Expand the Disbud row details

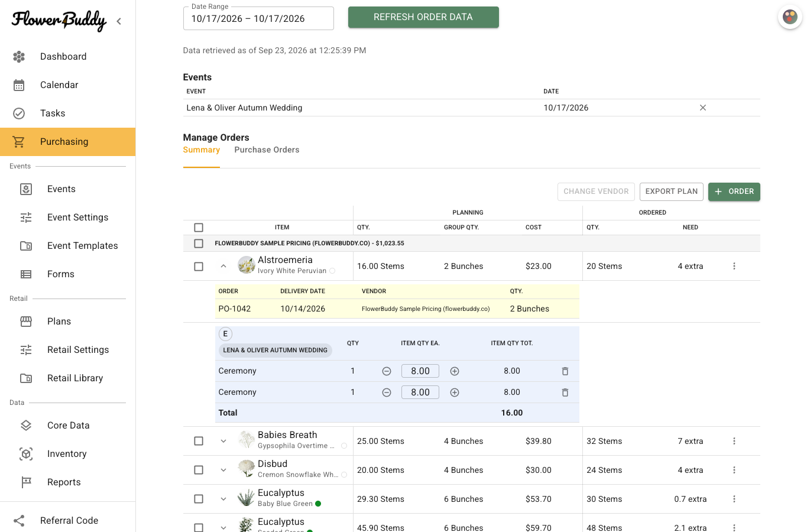[223, 470]
